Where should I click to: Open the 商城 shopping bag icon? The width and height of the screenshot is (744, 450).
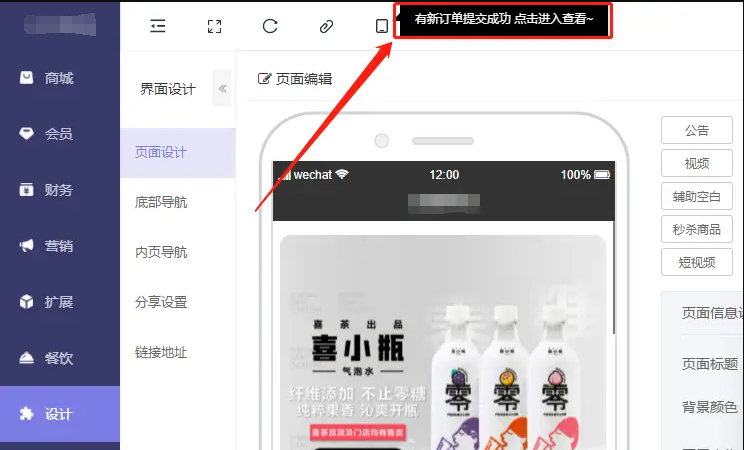click(x=27, y=77)
